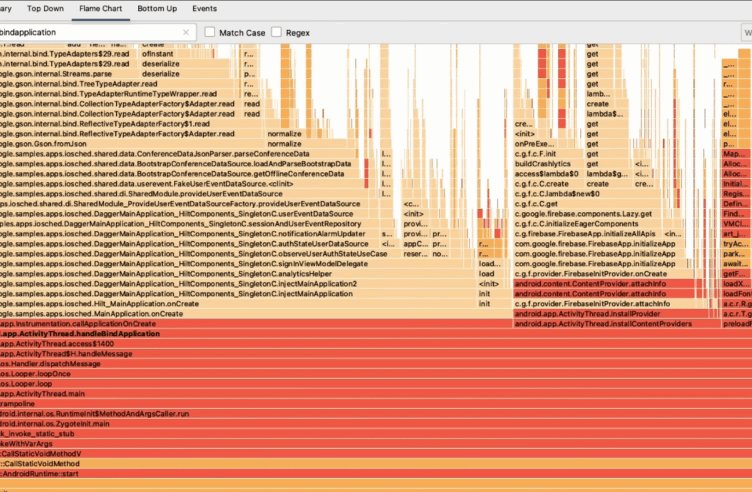
Task: Select the authStateUserDataSource frame
Action: click(189, 244)
